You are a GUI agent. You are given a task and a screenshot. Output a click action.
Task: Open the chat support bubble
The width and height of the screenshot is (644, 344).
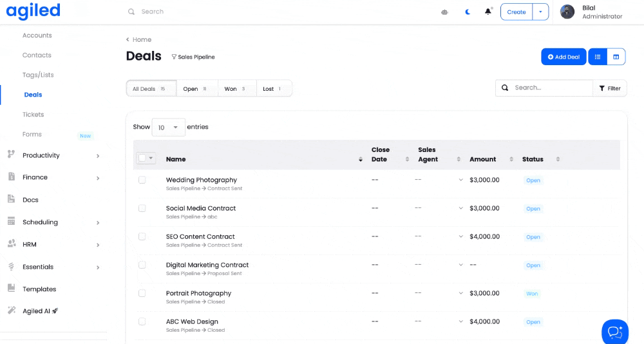point(614,331)
